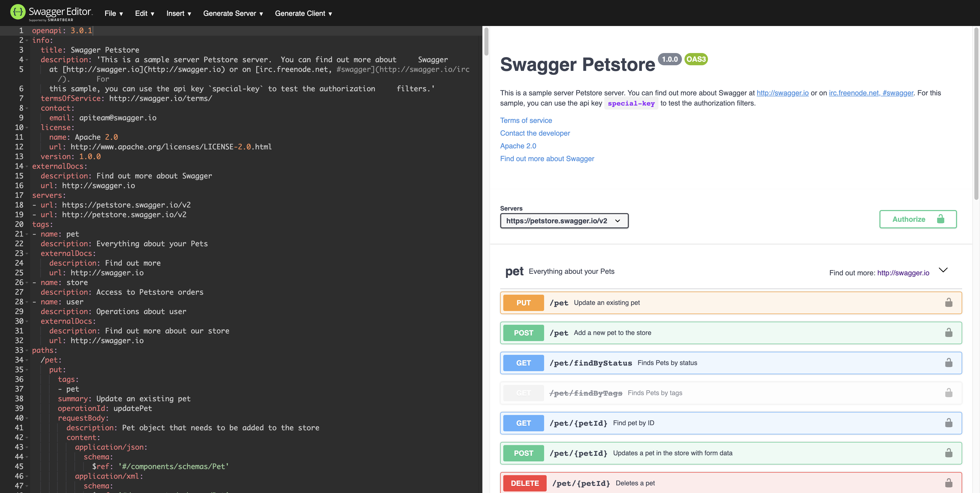Click the lock icon on POST /pet row

pos(948,333)
